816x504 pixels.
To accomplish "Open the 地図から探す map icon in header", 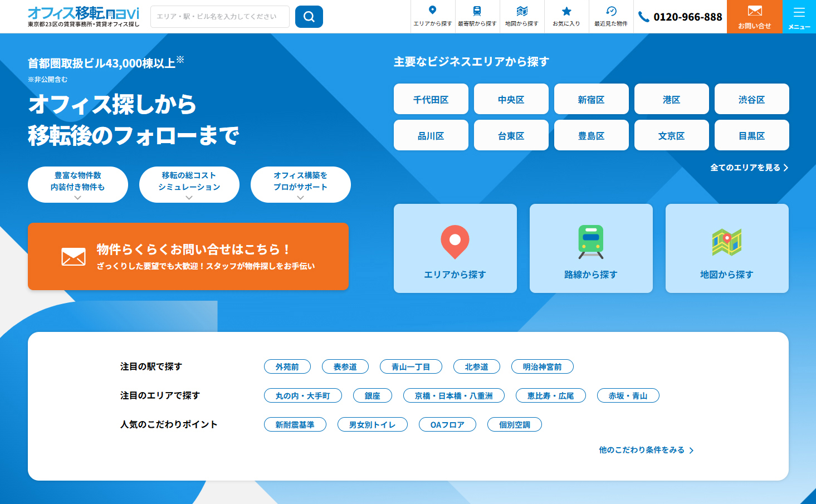I will (522, 11).
